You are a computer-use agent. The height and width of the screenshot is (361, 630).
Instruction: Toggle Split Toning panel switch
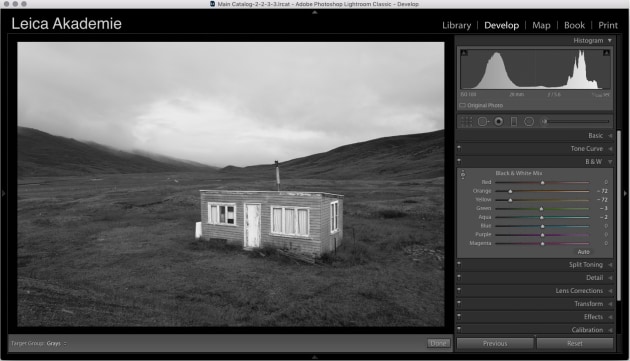pos(459,265)
